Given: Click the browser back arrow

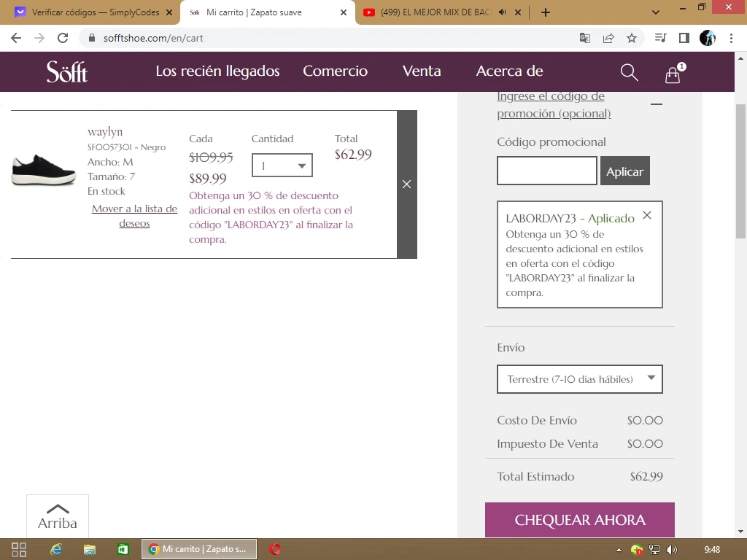Looking at the screenshot, I should coord(16,38).
